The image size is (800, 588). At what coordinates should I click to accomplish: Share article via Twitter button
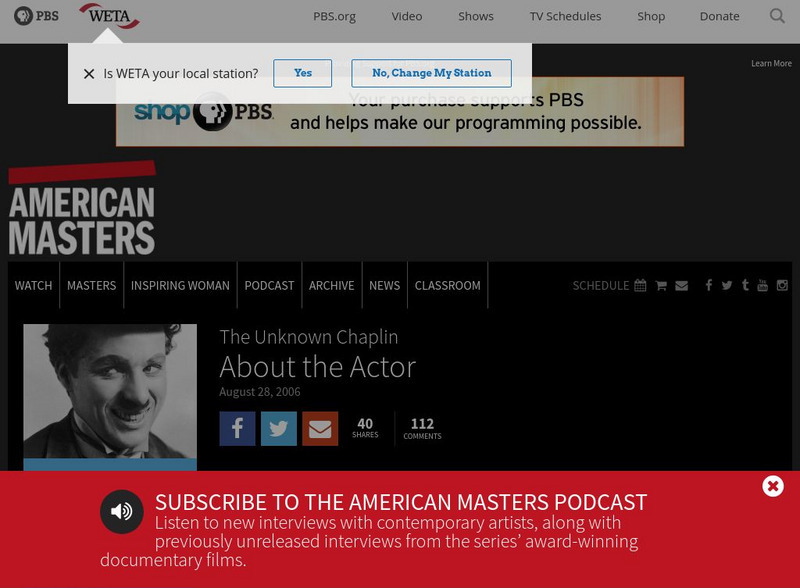pos(279,429)
